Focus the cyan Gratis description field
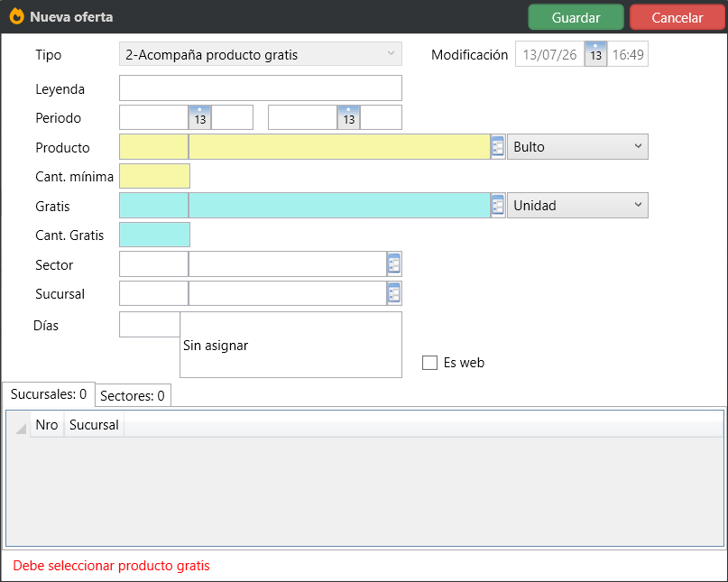The height and width of the screenshot is (582, 728). point(339,206)
